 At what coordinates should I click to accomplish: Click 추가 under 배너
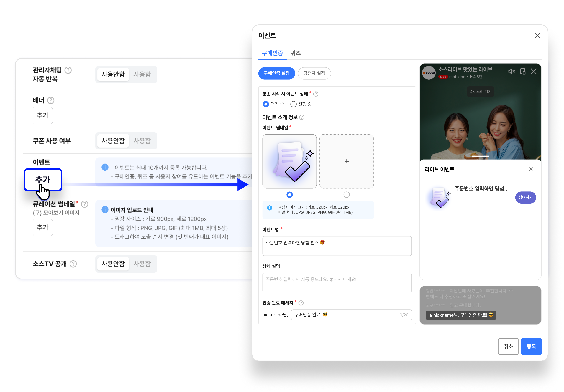(42, 115)
